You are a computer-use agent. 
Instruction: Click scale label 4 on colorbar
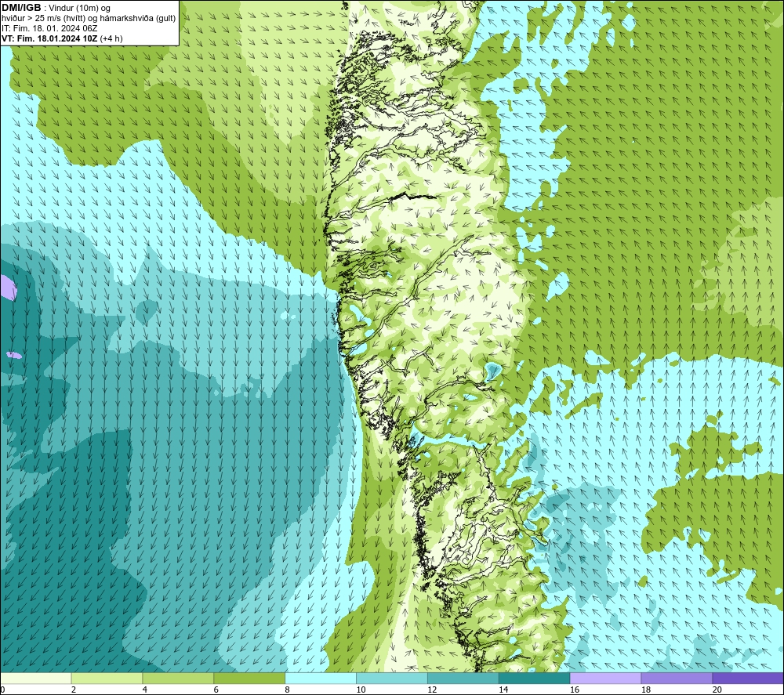[145, 690]
